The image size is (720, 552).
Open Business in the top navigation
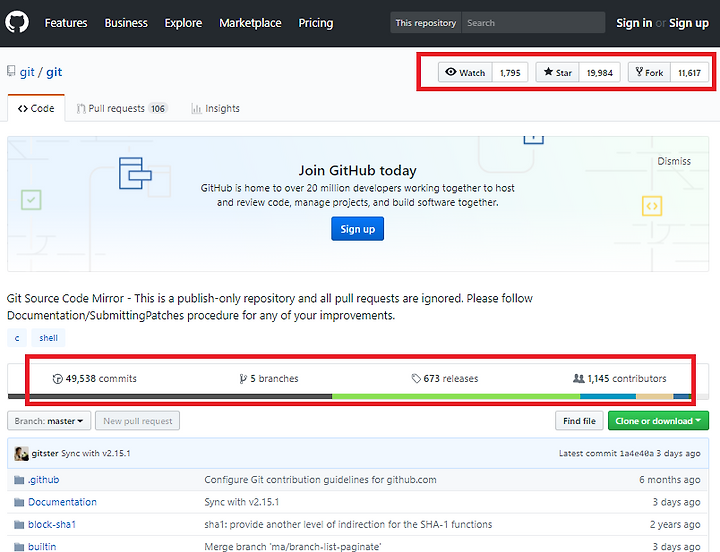126,23
